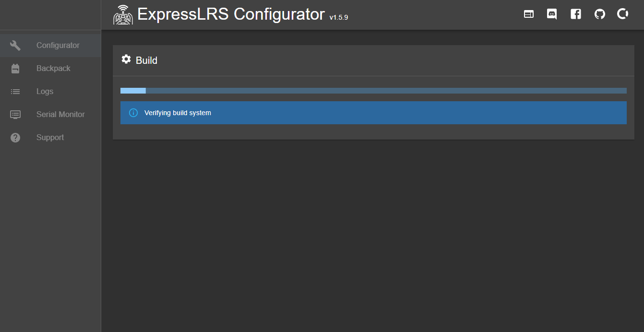Open the Support menu label

tap(50, 138)
